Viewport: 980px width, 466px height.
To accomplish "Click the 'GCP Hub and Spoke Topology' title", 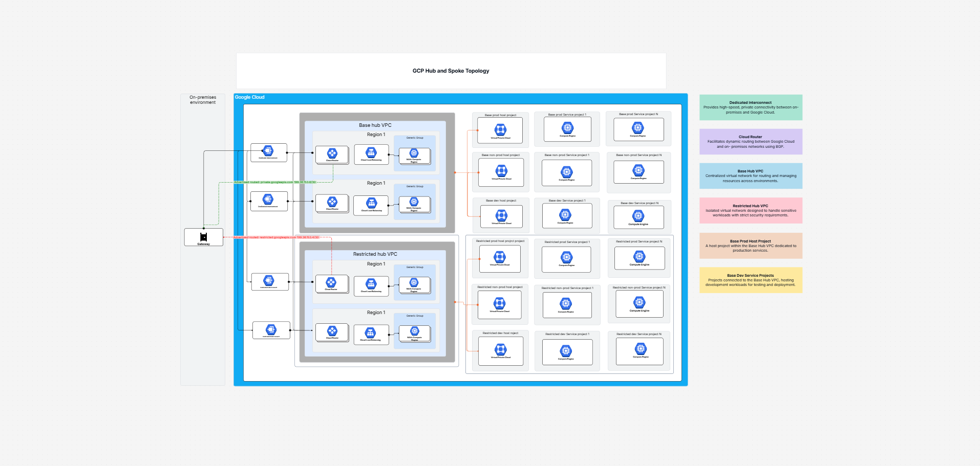I will 451,71.
